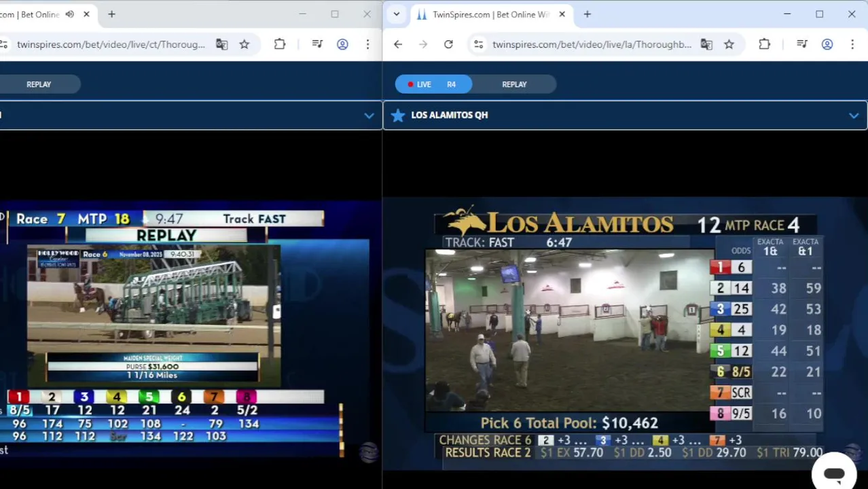The width and height of the screenshot is (868, 489).
Task: Mute the audio in the left window's tab
Action: point(69,14)
